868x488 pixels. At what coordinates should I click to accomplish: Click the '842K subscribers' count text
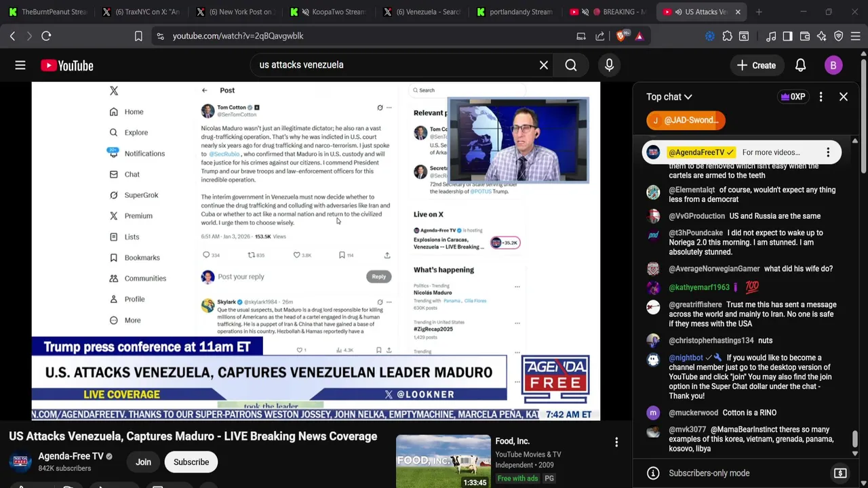pos(64,468)
